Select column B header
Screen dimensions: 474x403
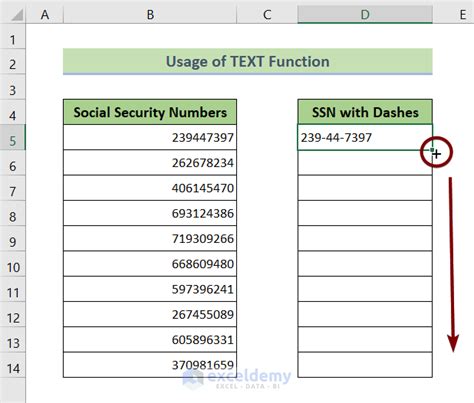pyautogui.click(x=150, y=15)
